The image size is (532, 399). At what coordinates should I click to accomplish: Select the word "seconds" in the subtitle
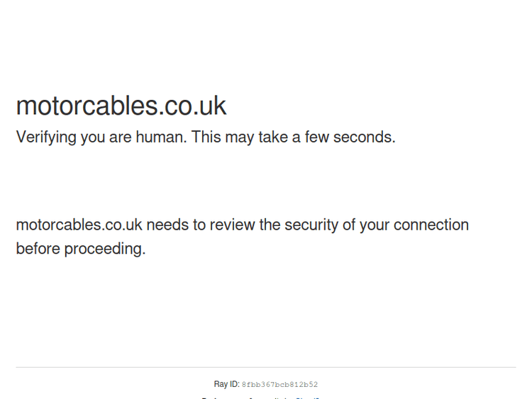pos(362,137)
